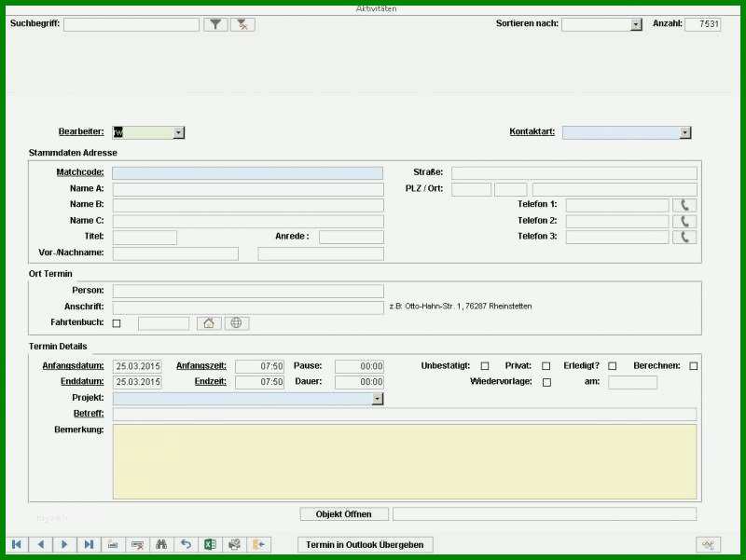Go to first record

pos(17,544)
